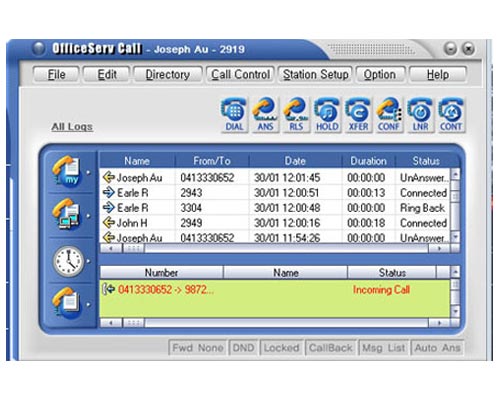Screen dimensions: 500x400
Task: Sort call log by From/To column header
Action: point(212,161)
